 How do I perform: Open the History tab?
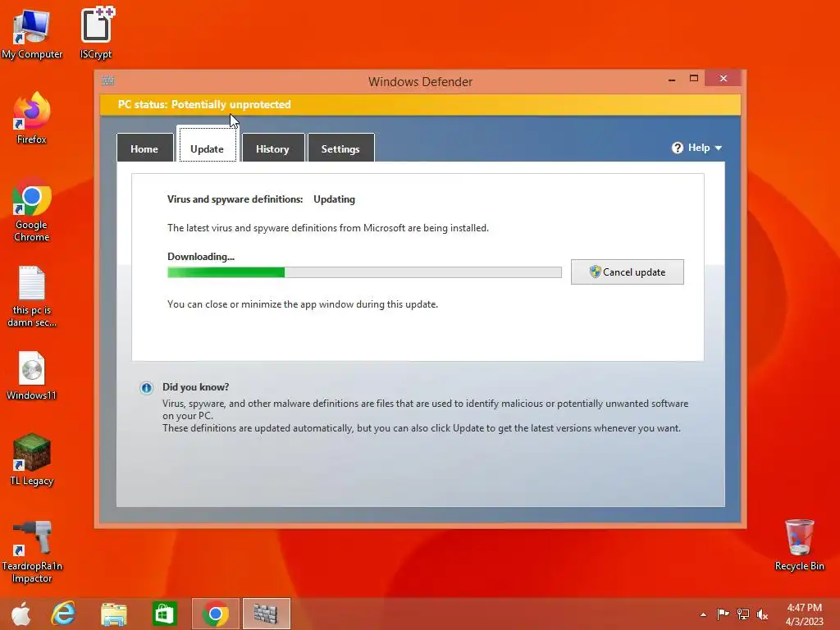pyautogui.click(x=272, y=148)
